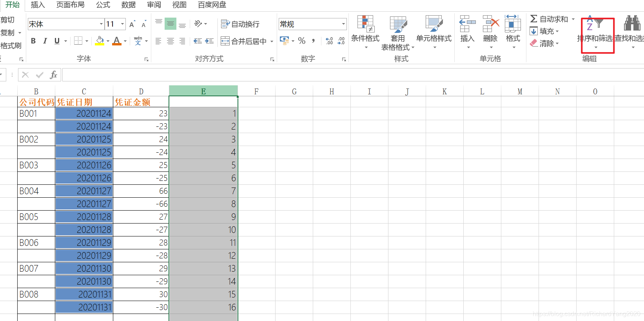Open the 公式 tab
Viewport: 644px width, 321px height.
[103, 5]
